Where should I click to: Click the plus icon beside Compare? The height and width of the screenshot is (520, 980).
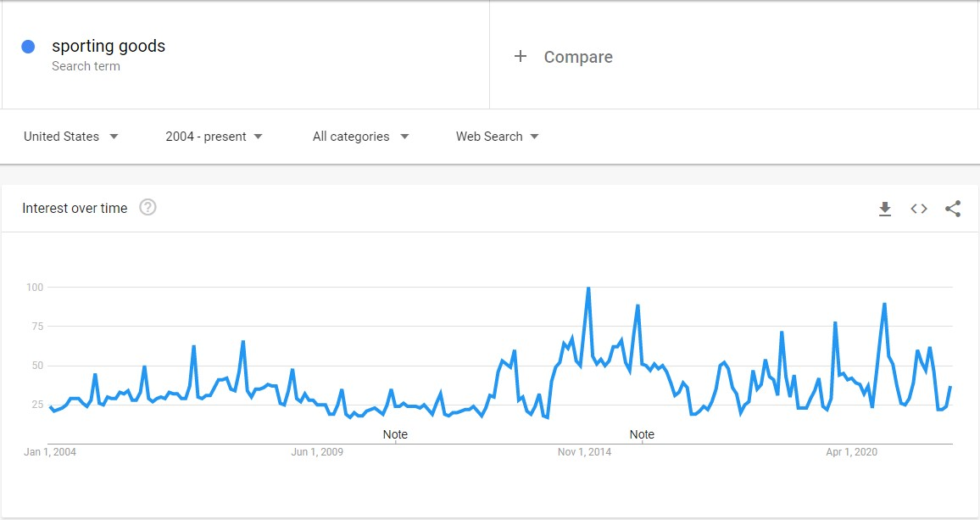coord(520,56)
